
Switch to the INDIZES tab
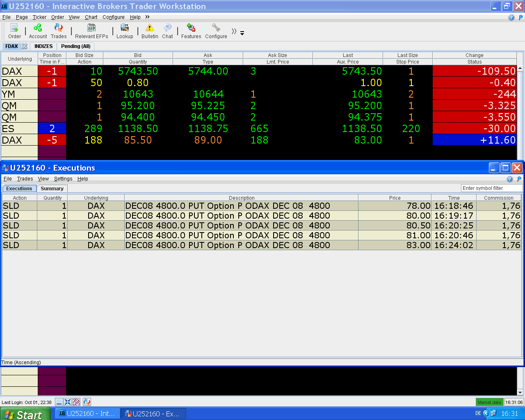[x=43, y=46]
